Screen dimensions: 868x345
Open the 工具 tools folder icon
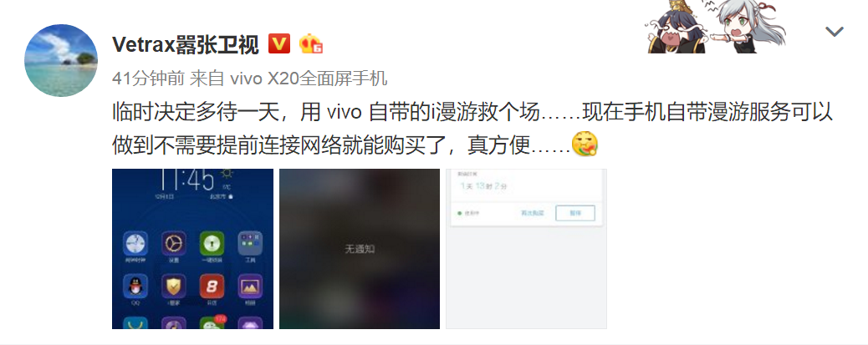(250, 243)
